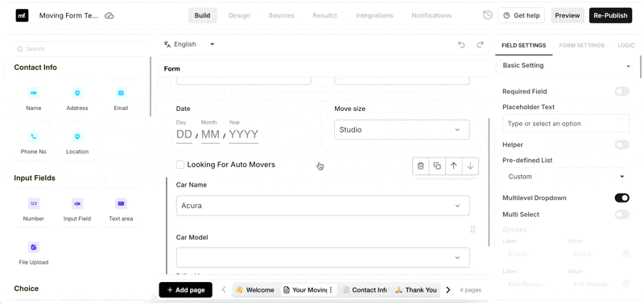The height and width of the screenshot is (303, 644).
Task: Open the Notifications tab
Action: click(x=431, y=15)
